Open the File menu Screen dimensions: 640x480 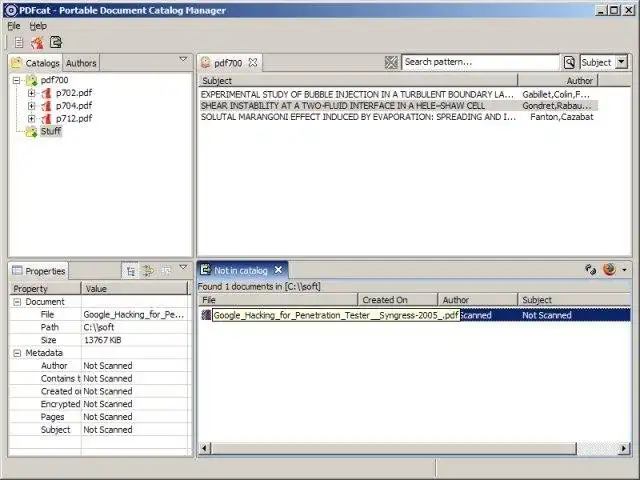13,26
